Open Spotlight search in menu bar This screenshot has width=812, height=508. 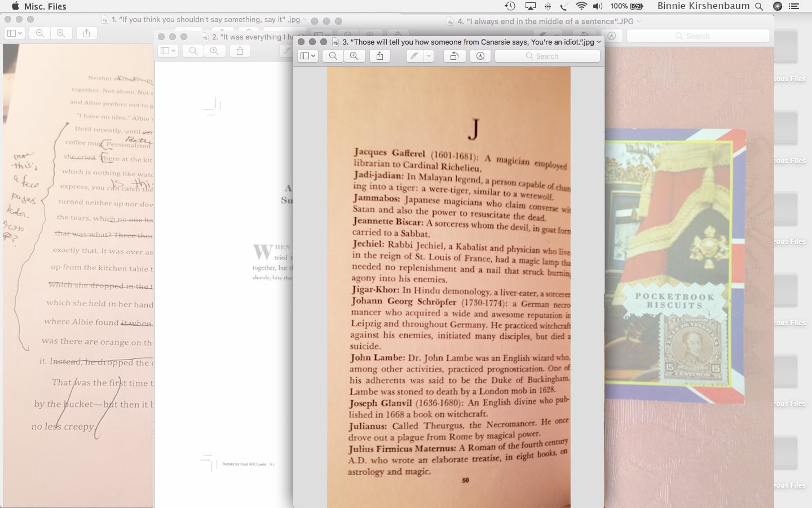[759, 6]
